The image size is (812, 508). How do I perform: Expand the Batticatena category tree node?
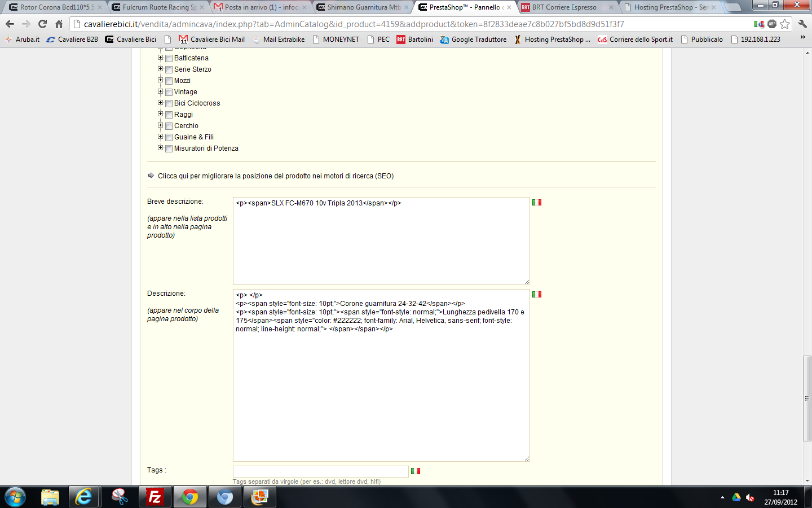[x=160, y=58]
